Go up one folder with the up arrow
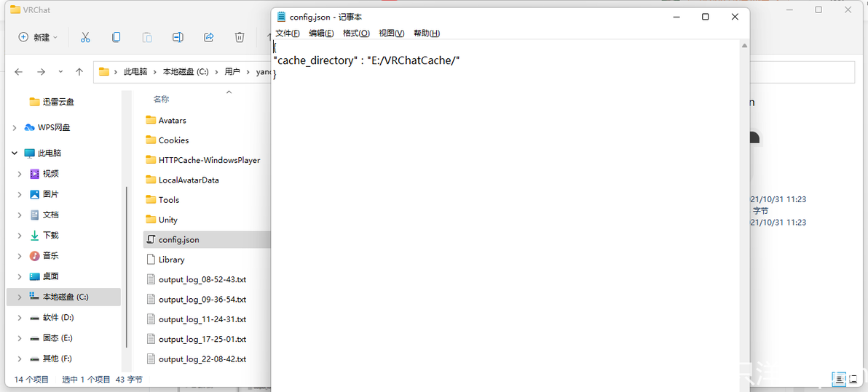 point(79,71)
